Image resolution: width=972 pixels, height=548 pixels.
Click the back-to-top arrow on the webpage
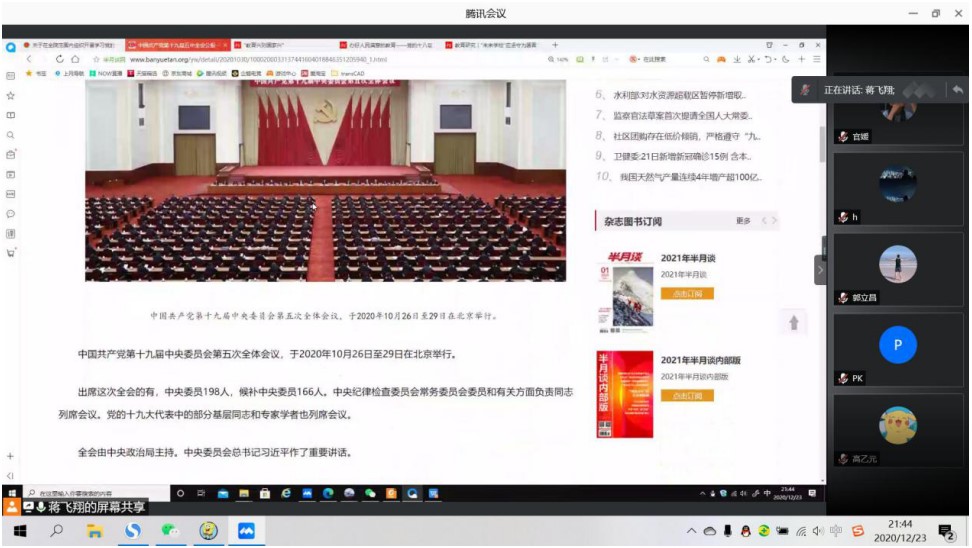click(793, 322)
